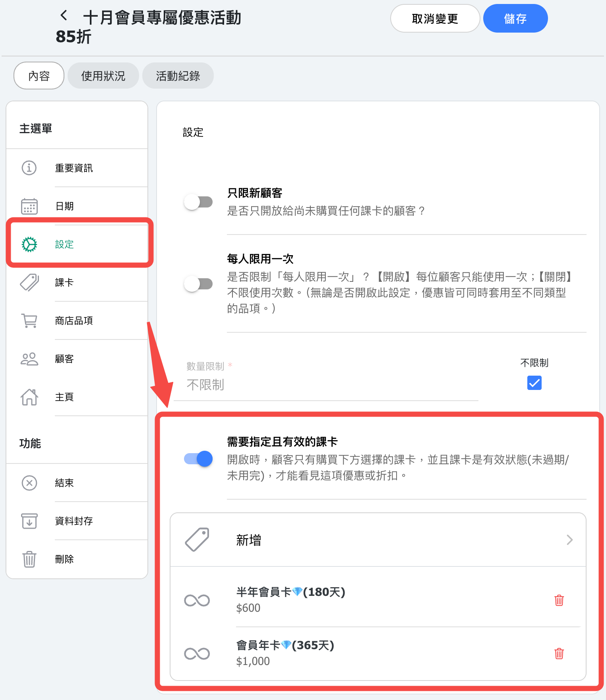Screen dimensions: 606x700
Task: Open 商店品項 shopping cart icon
Action: click(29, 320)
